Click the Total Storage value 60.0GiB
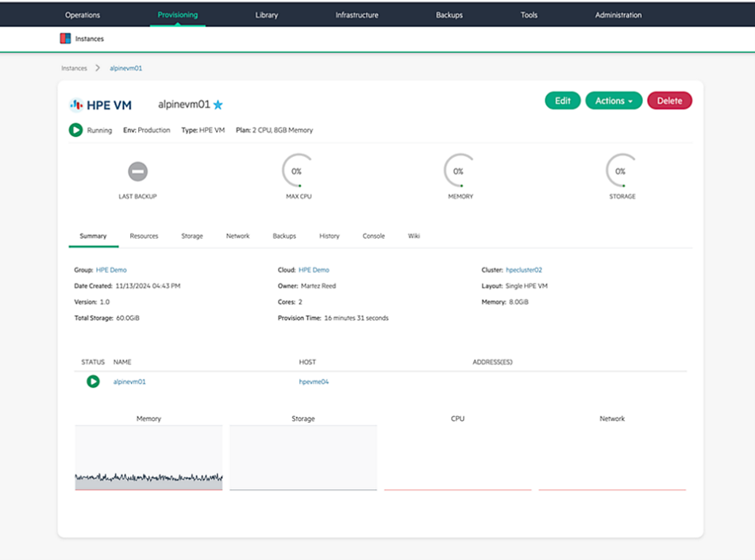Viewport: 755px width, 560px height. [128, 318]
